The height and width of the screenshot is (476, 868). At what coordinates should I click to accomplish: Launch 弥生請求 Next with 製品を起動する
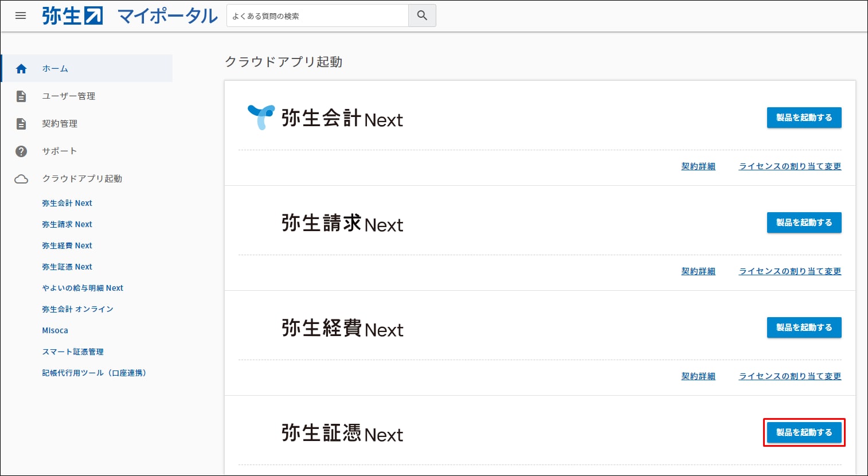804,223
